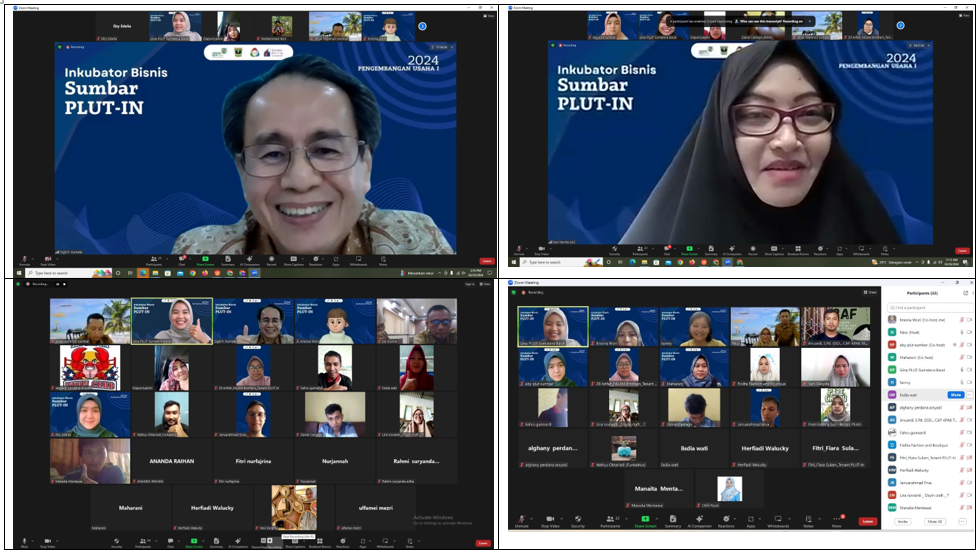Click the blue Mute button for lisdia wati
This screenshot has width=977, height=551.
click(x=956, y=395)
